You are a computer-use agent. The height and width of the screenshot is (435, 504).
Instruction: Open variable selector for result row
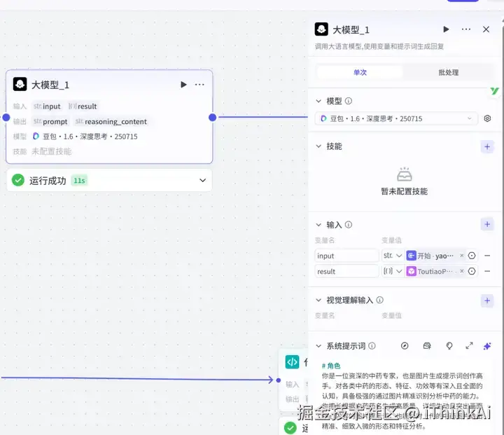(472, 271)
